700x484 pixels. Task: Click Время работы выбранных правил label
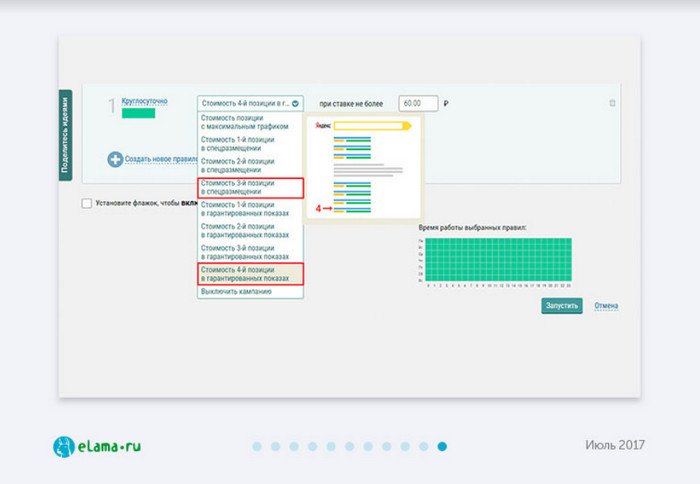tap(472, 228)
